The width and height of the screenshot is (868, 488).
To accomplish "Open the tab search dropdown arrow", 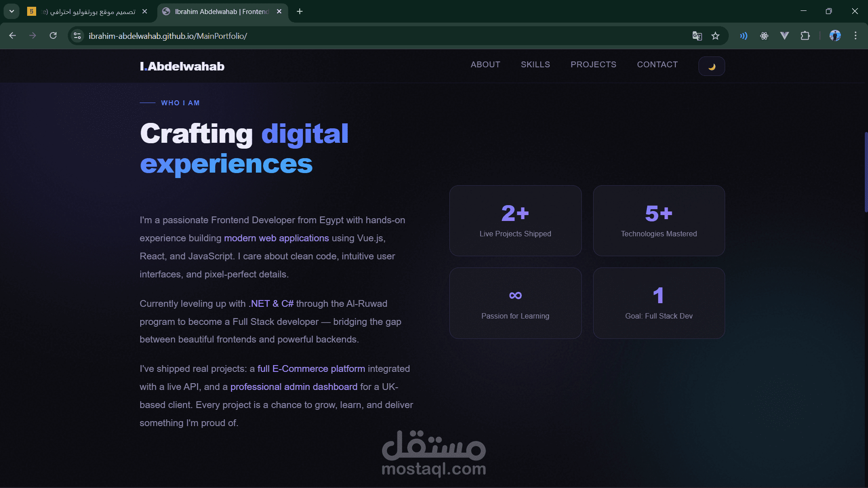I will [12, 11].
